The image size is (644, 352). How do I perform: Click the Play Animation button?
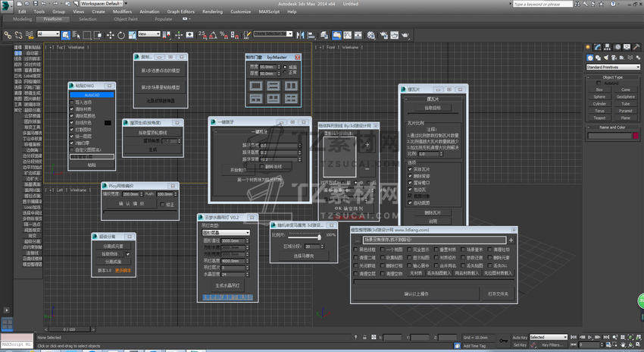pos(589,337)
